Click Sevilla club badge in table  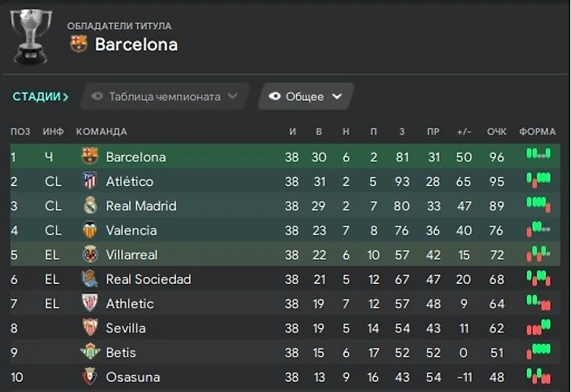tap(90, 328)
